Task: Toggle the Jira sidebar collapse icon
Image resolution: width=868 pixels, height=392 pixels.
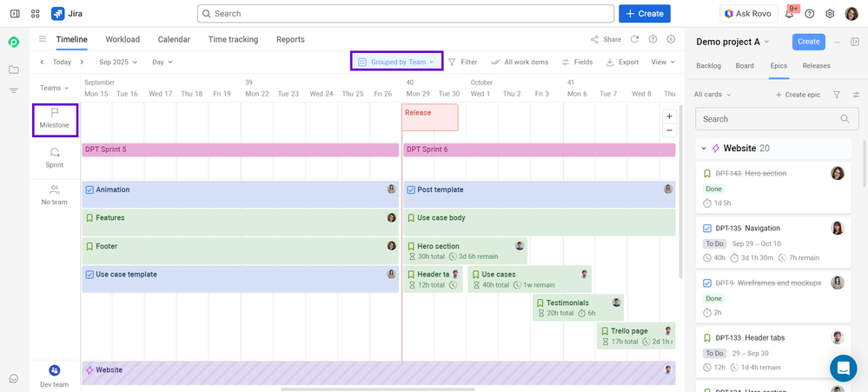Action: 15,14
